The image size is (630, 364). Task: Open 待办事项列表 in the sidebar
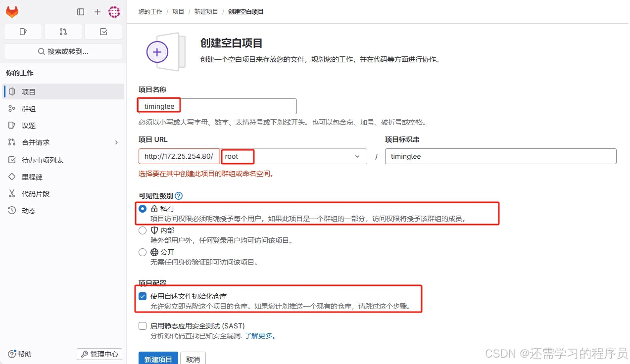64,160
